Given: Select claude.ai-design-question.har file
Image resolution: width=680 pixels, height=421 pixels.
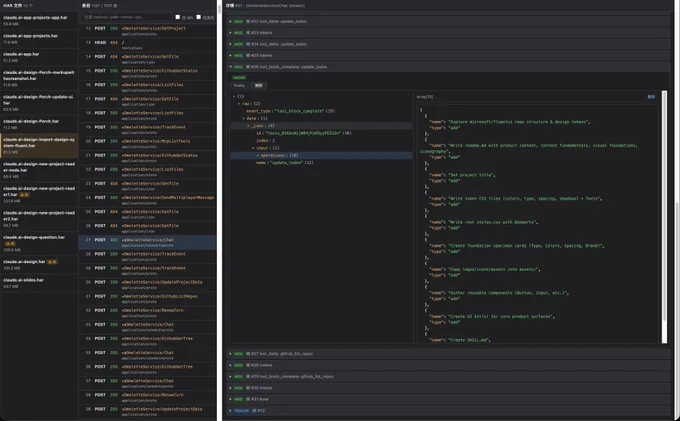Looking at the screenshot, I should point(39,243).
